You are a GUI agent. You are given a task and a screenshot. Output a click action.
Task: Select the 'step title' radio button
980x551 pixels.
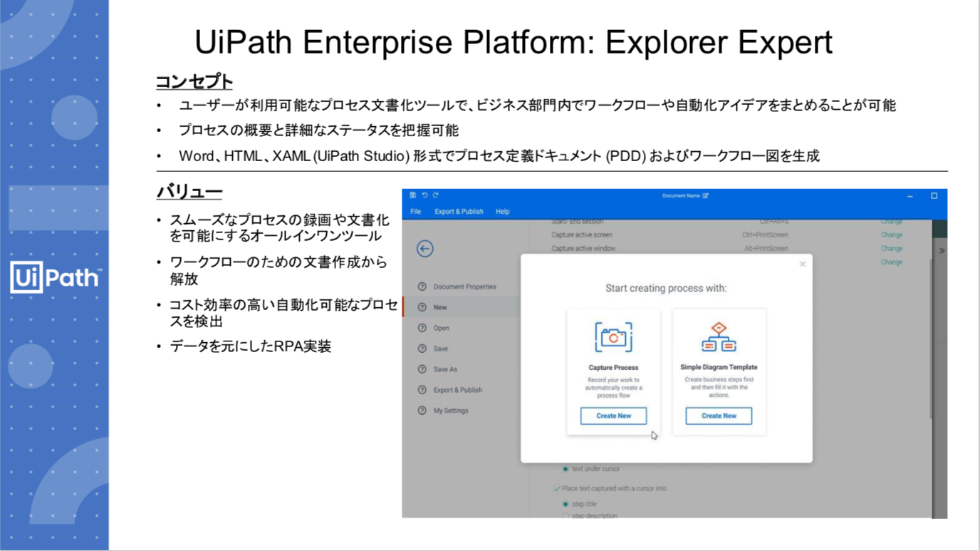pyautogui.click(x=565, y=504)
